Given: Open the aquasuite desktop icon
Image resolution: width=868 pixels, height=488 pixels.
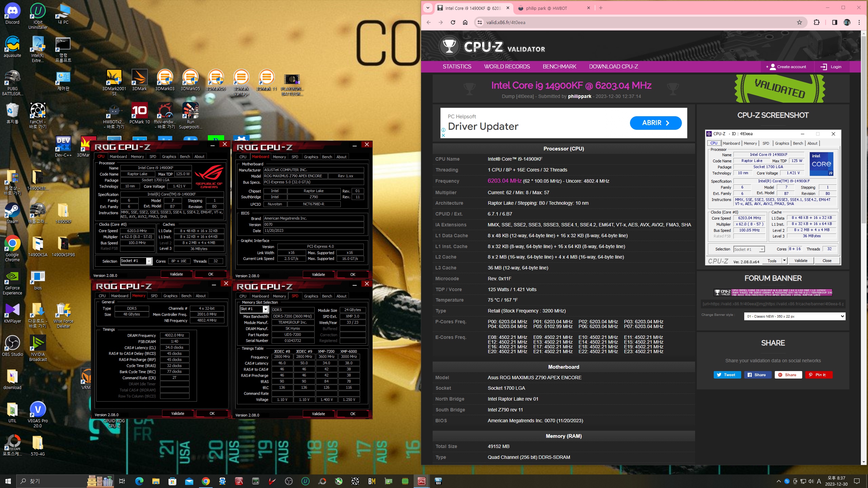Looking at the screenshot, I should [13, 47].
